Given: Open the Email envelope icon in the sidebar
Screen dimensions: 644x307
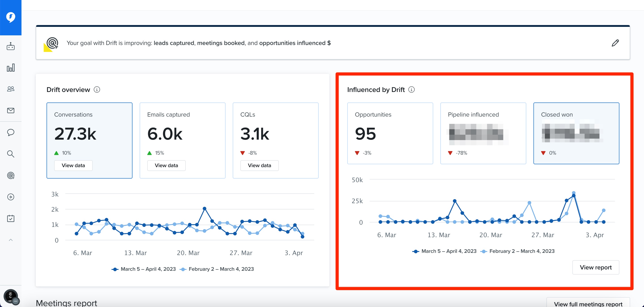Looking at the screenshot, I should (x=11, y=111).
